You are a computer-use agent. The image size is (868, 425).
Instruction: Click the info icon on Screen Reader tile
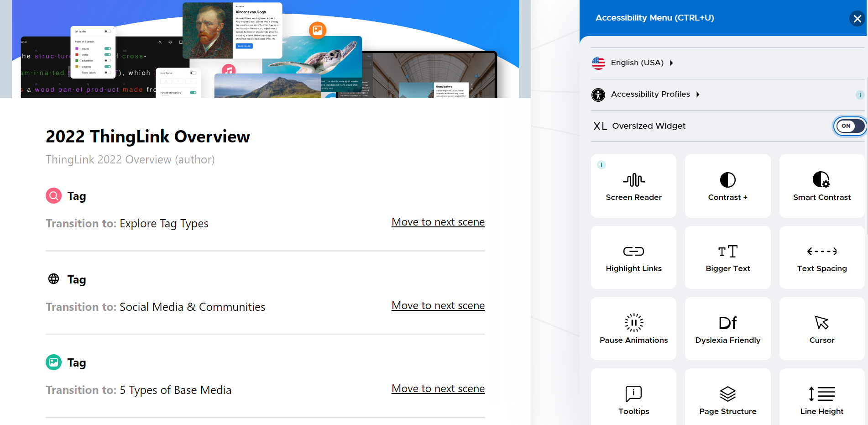[x=601, y=165]
